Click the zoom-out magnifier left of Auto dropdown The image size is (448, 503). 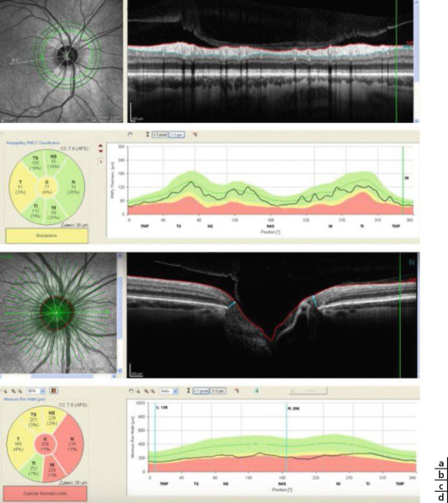tap(153, 391)
